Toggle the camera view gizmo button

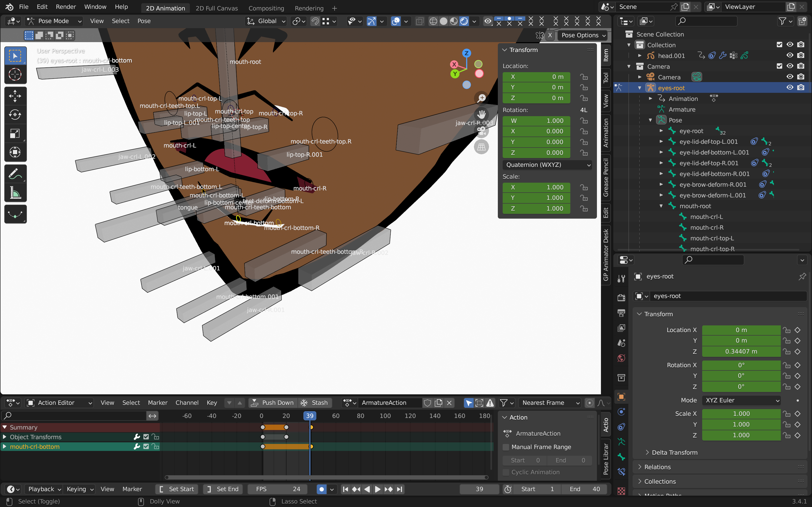click(x=481, y=131)
